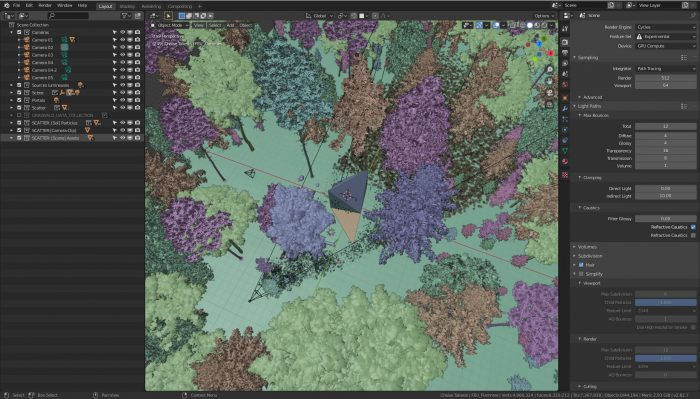
Task: Uncheck the Cameras collection checkbox
Action: click(19, 32)
